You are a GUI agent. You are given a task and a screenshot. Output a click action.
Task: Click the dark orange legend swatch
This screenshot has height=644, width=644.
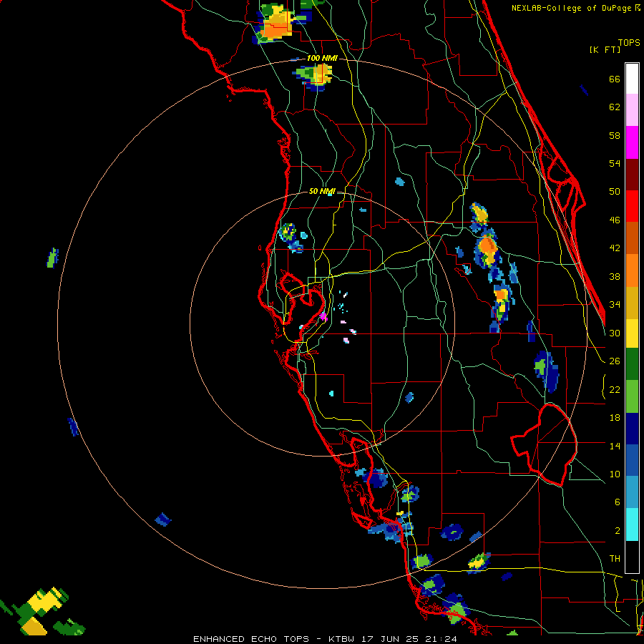tap(632, 238)
